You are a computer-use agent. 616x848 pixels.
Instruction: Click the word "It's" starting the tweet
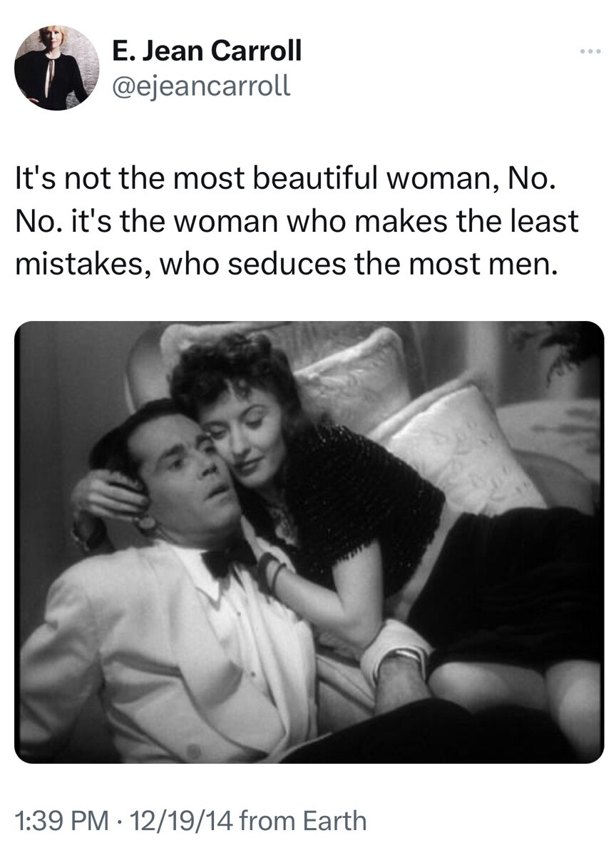[x=36, y=179]
